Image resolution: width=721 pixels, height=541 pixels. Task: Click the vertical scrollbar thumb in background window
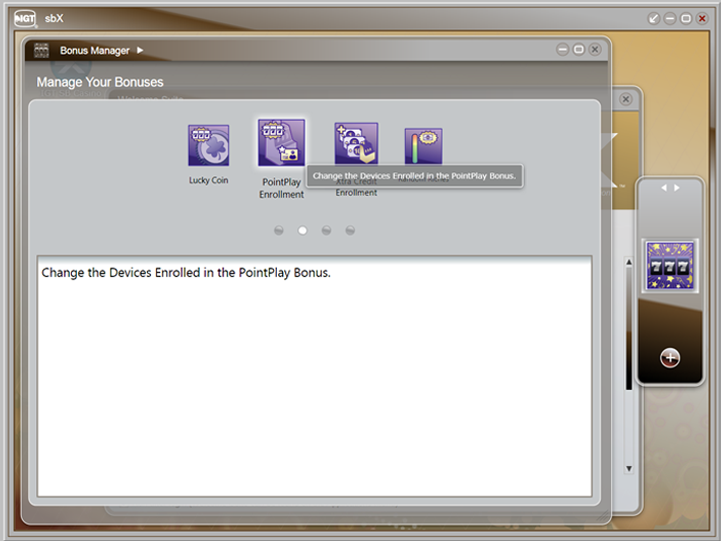coord(629,329)
